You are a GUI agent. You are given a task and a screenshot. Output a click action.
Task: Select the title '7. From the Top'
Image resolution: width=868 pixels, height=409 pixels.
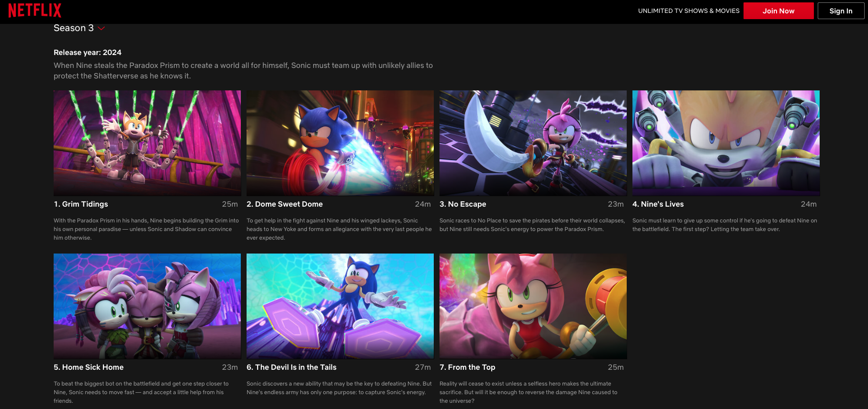pyautogui.click(x=467, y=367)
